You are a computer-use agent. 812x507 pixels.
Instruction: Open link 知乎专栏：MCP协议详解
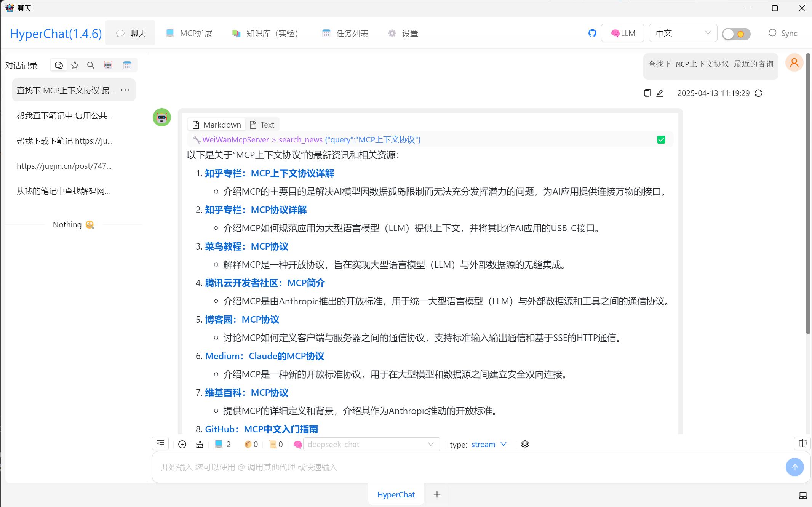point(256,210)
